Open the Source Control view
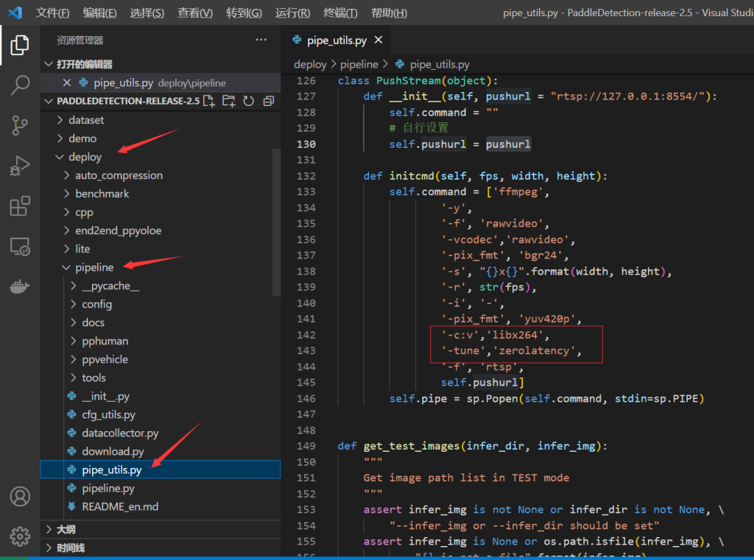754x560 pixels. (20, 126)
